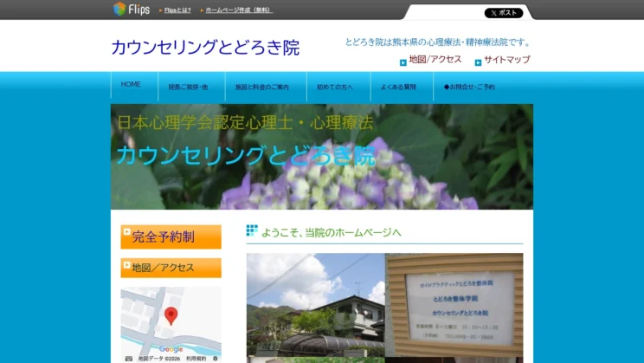
Task: Click the clinic signboard photo
Action: (454, 305)
